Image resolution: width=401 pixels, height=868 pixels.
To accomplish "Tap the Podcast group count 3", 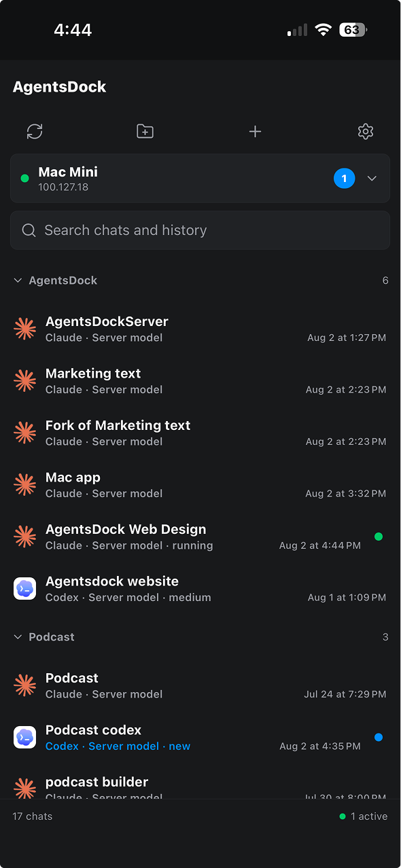I will tap(385, 637).
